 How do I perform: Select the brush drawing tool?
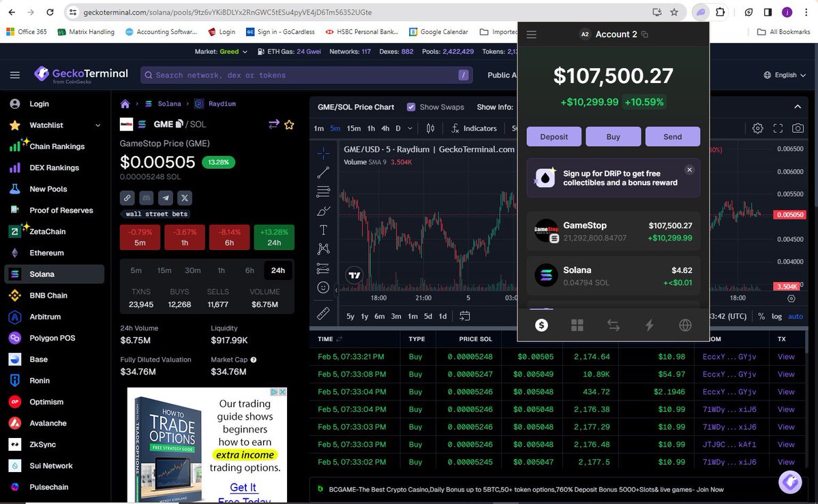(323, 210)
